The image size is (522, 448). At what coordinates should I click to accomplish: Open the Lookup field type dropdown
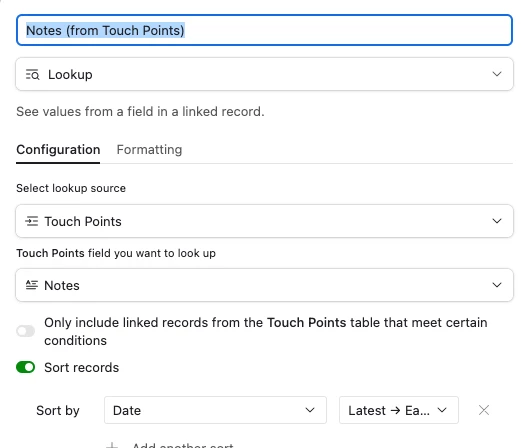click(x=264, y=74)
